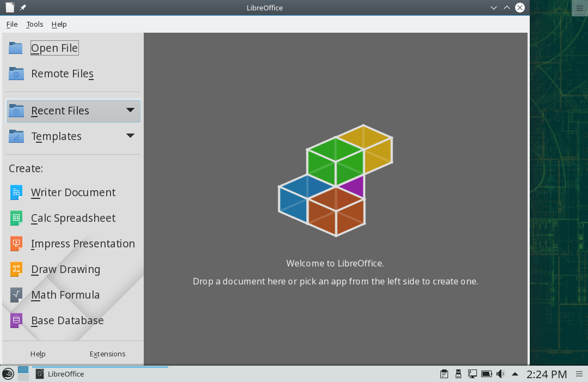This screenshot has width=588, height=382.
Task: Click the LibreOffice icon in the taskbar
Action: (39, 374)
